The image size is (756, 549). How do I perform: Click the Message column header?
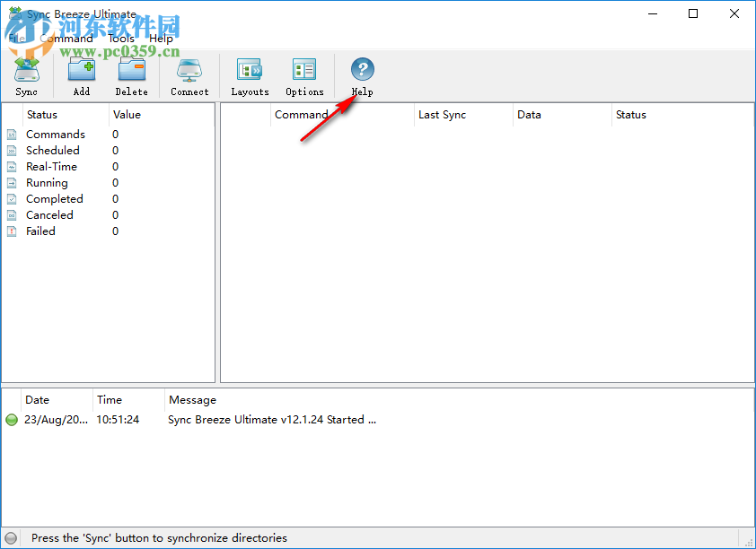[x=193, y=400]
